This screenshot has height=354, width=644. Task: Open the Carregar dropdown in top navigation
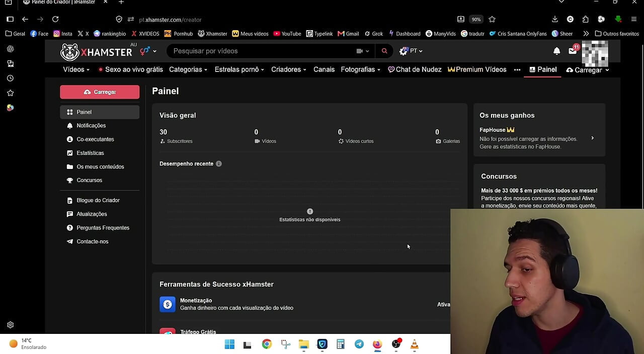click(x=588, y=70)
